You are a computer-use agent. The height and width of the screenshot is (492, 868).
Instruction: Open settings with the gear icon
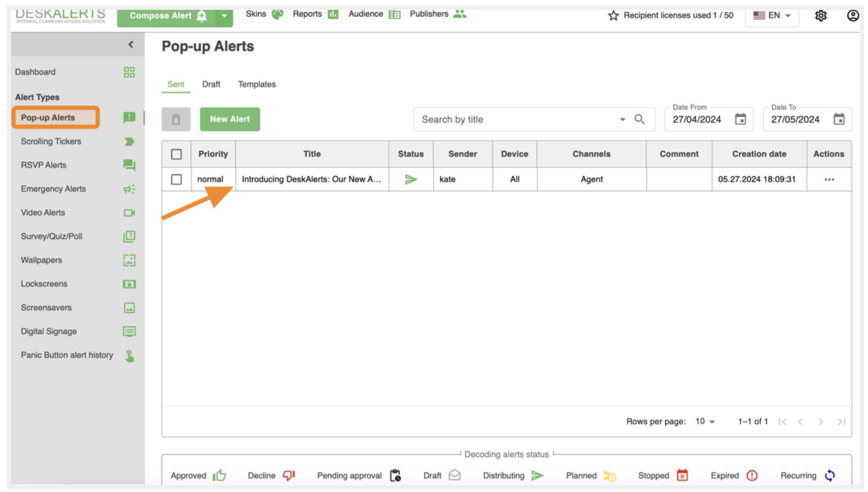click(x=821, y=16)
